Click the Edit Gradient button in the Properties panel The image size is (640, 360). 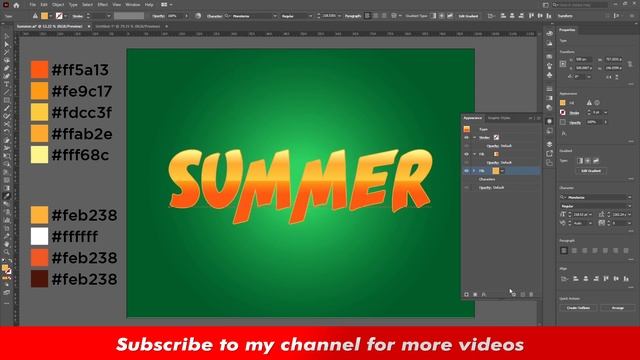pos(591,171)
